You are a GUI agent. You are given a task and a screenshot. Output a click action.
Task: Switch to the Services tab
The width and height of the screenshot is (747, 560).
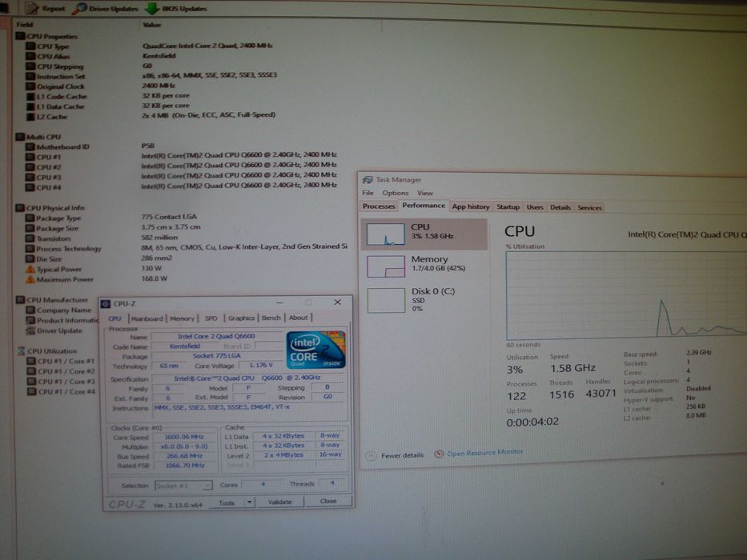tap(589, 208)
